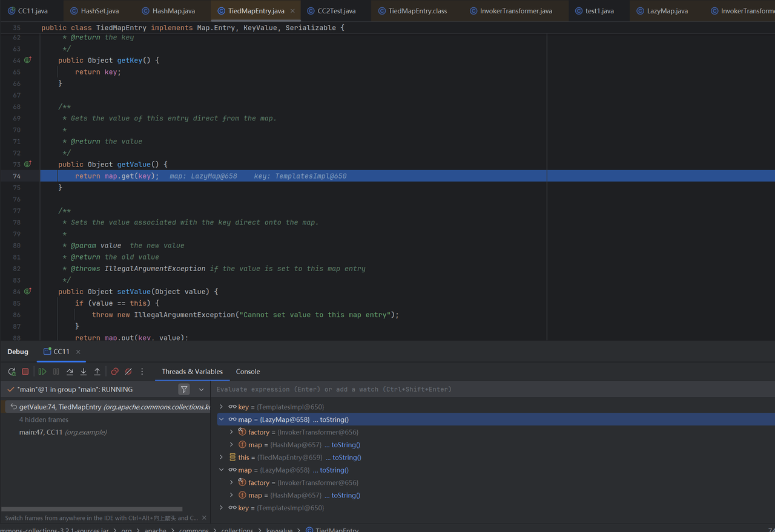Open the HashMap.java editor tab
The width and height of the screenshot is (775, 532).
click(x=173, y=11)
